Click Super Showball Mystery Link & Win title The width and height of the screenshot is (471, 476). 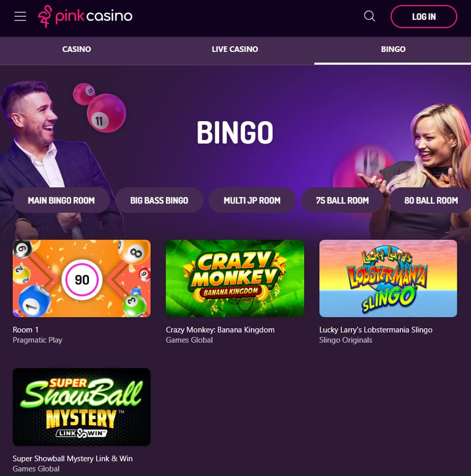pyautogui.click(x=73, y=458)
